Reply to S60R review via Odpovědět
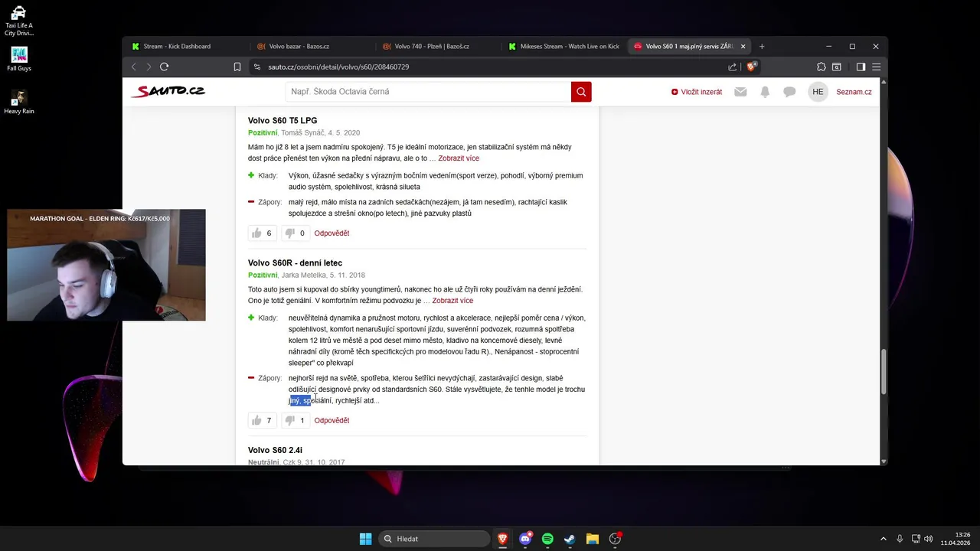 coord(332,420)
